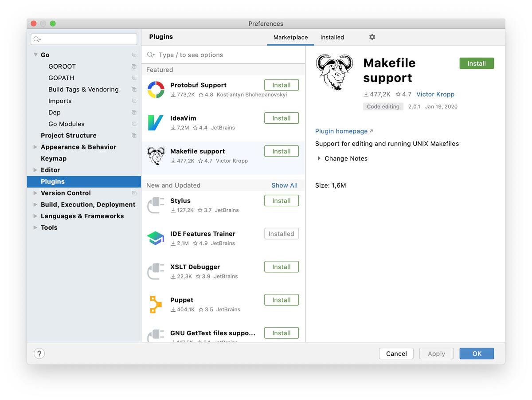Click the project-level icon beside GOROOT
Screen dimensions: 532x400
(x=134, y=67)
